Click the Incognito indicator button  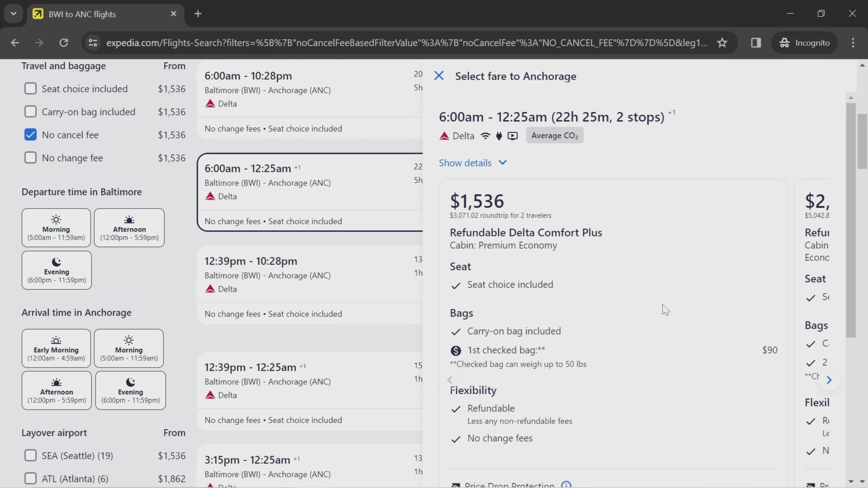804,43
